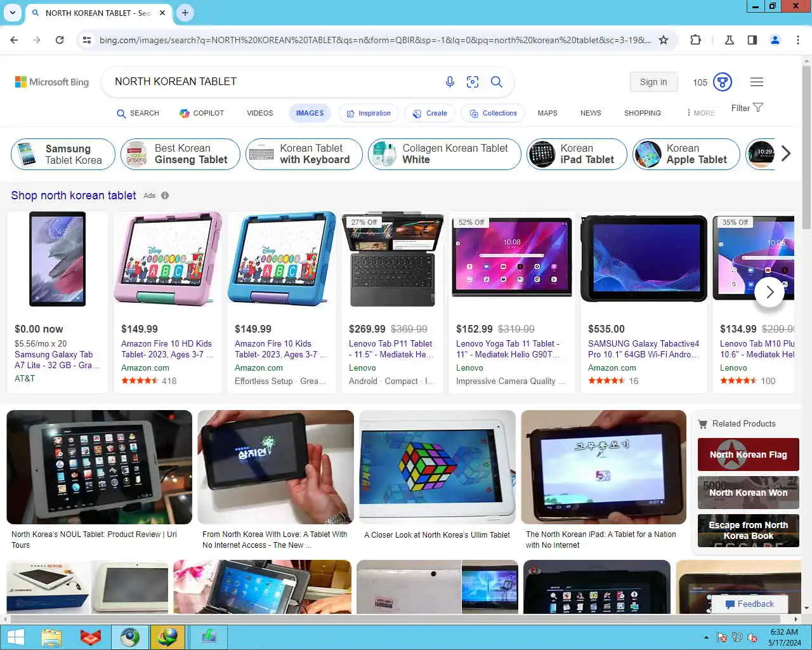Open Collections button
Viewport: 812px width, 650px height.
tap(493, 113)
